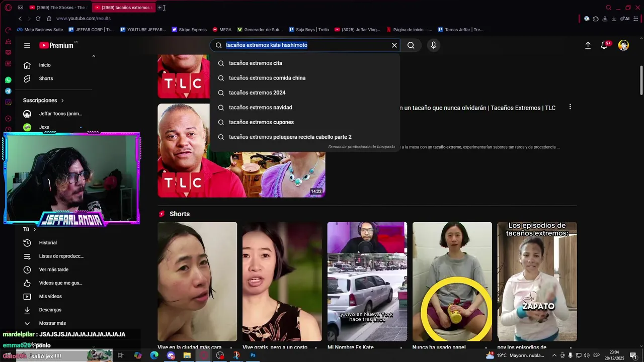Screen dimensions: 644x362
Task: Go to YouTube Premium home logo
Action: tap(57, 45)
